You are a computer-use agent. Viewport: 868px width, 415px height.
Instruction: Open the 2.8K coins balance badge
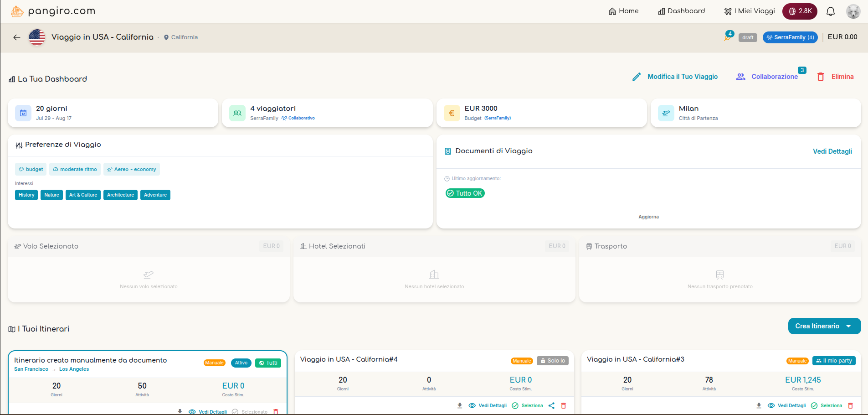click(800, 11)
